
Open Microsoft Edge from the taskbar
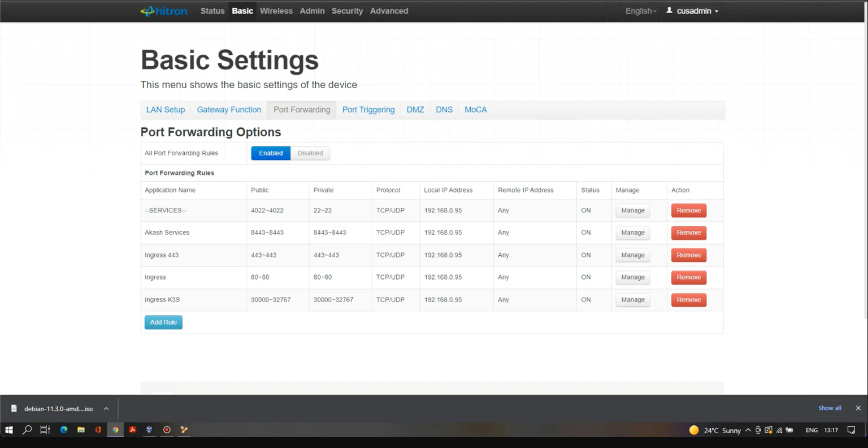(64, 429)
